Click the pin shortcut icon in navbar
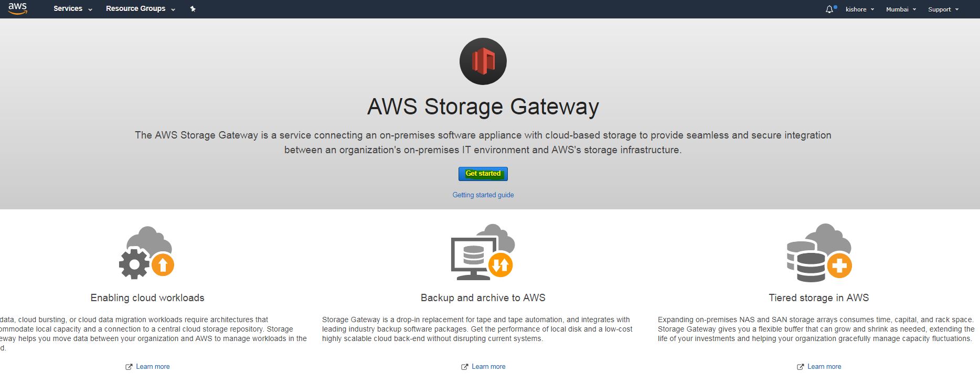The image size is (980, 383). 193,9
